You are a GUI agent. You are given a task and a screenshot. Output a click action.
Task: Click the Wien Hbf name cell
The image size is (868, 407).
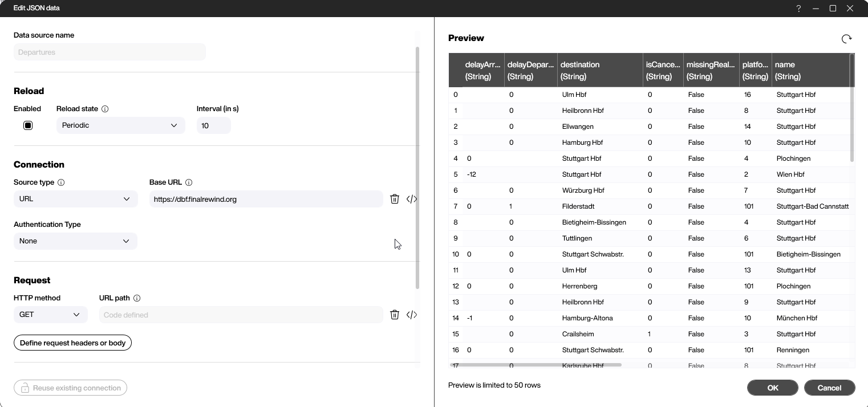coord(790,174)
